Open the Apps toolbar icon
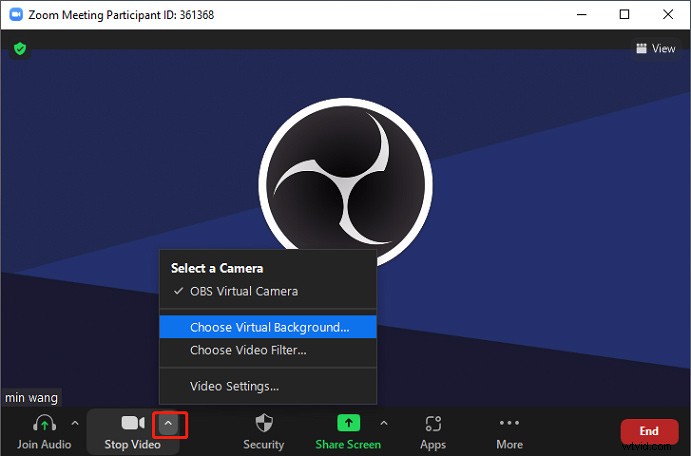This screenshot has width=691, height=456. (433, 423)
